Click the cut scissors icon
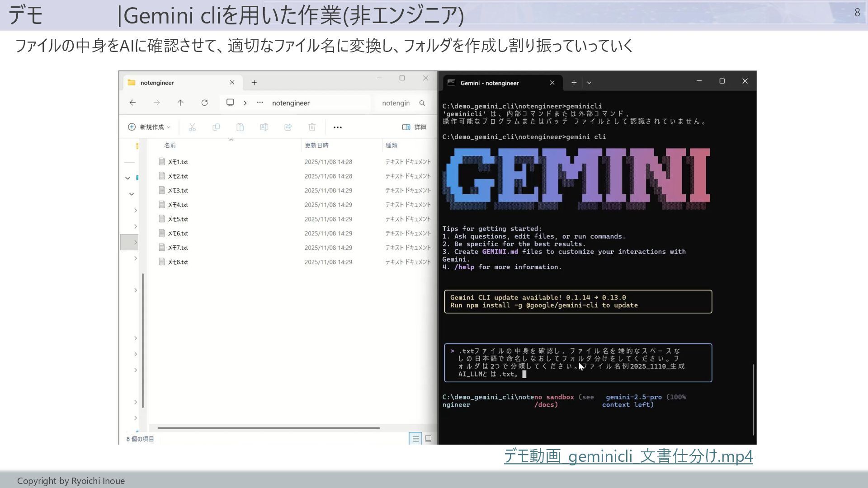Image resolution: width=868 pixels, height=488 pixels. (192, 127)
